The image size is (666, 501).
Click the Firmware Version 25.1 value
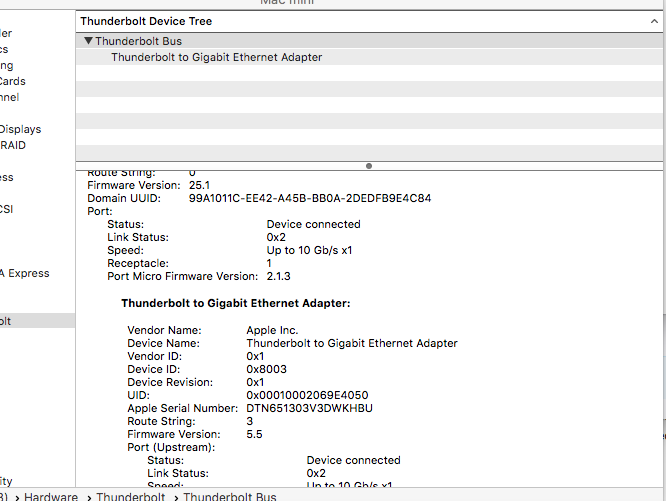point(199,185)
